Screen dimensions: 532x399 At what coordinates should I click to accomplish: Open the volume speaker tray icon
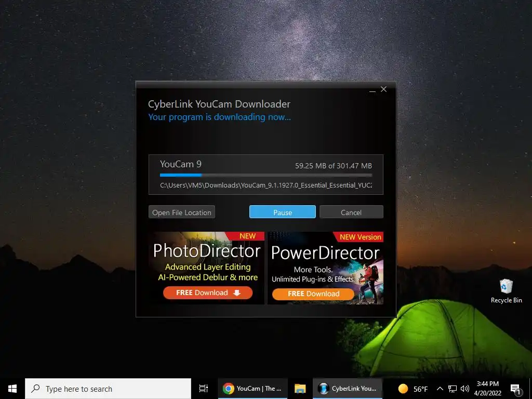[465, 389]
